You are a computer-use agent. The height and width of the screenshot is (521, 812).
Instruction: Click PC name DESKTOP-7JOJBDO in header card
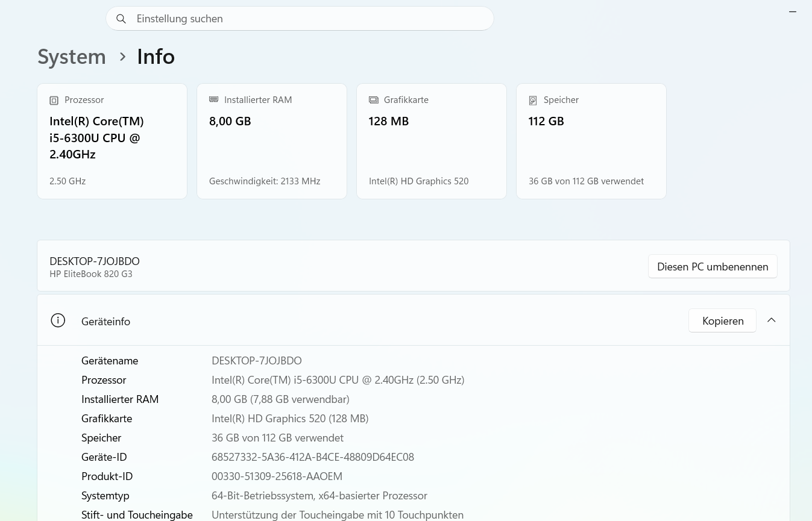tap(95, 261)
